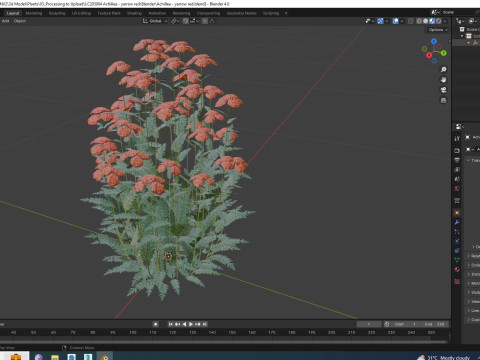Open the Global transform orientation dropdown
Screen dimensions: 480x360
[x=155, y=21]
